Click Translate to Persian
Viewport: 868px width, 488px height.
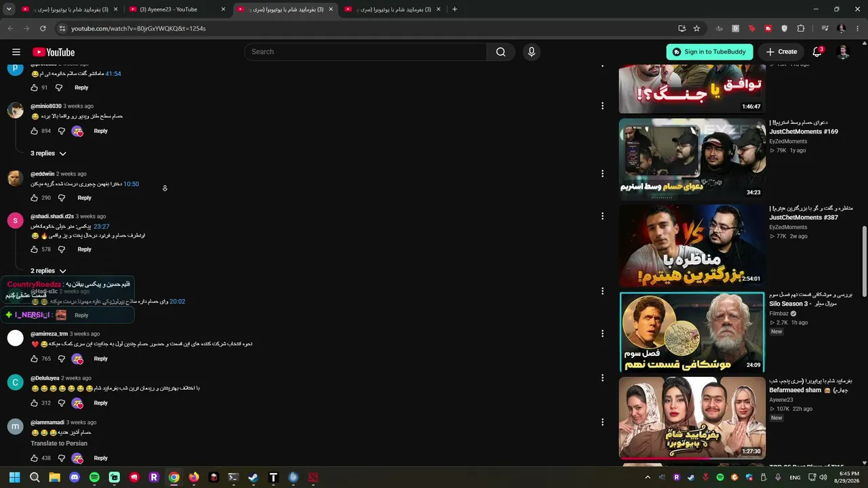(59, 443)
